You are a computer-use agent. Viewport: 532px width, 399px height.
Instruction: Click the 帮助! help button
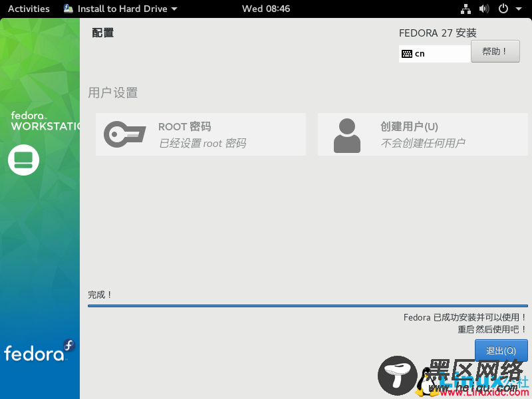(x=495, y=51)
